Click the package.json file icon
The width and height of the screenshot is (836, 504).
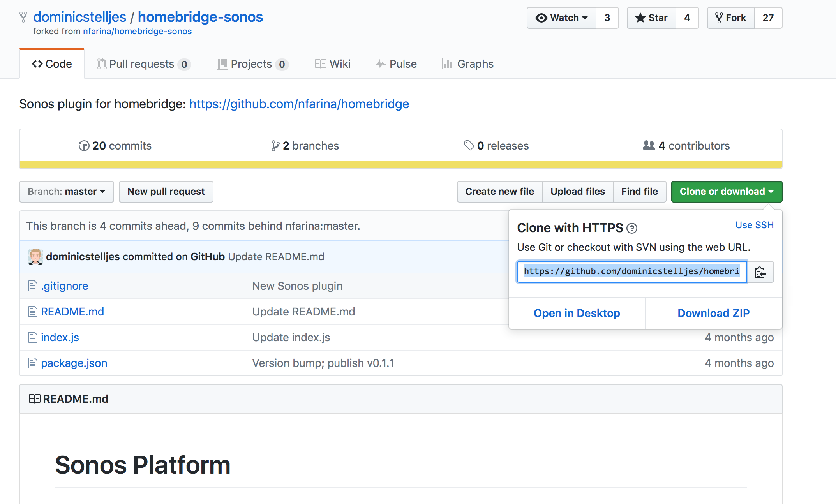point(32,363)
